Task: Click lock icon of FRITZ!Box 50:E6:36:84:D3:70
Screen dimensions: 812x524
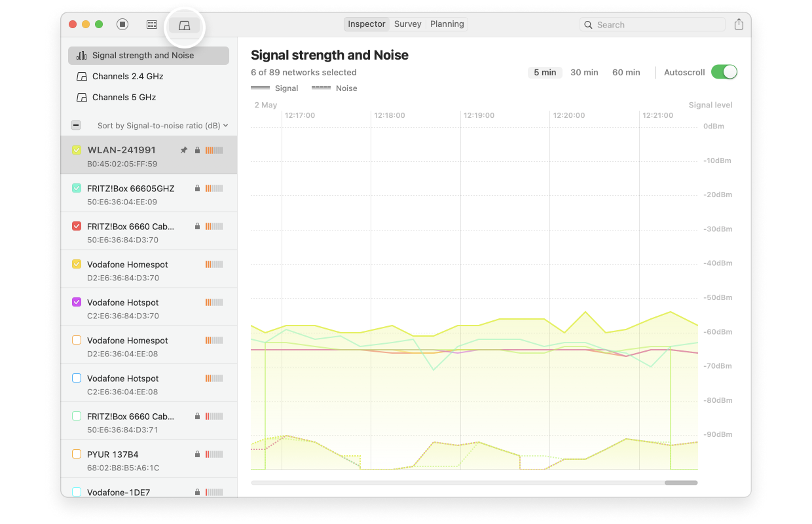Action: point(197,226)
